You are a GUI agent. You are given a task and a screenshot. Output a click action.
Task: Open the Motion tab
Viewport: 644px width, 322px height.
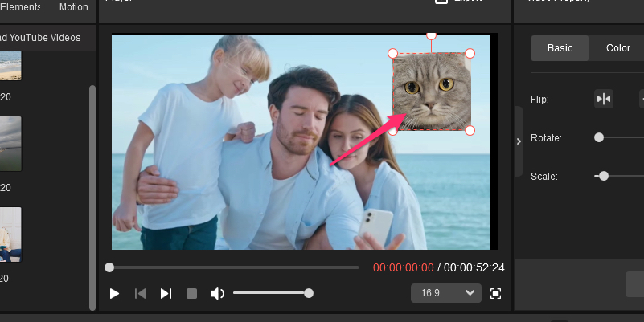pos(74,7)
